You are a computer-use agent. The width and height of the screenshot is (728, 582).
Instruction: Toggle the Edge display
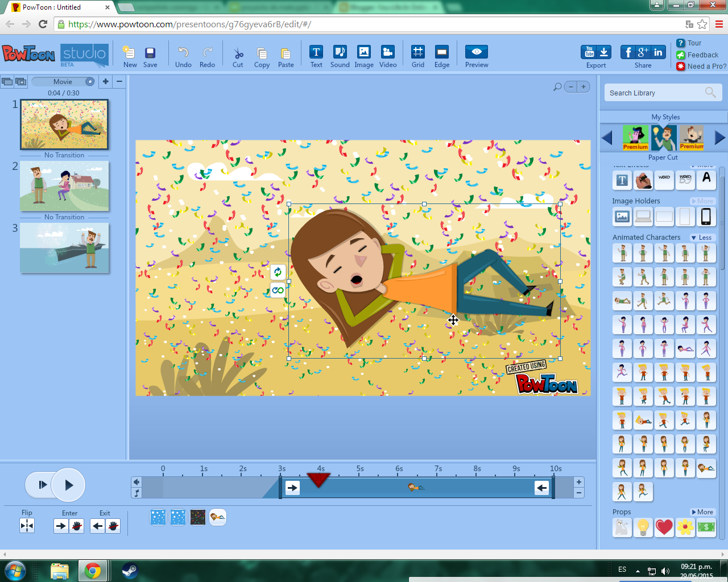pos(442,52)
